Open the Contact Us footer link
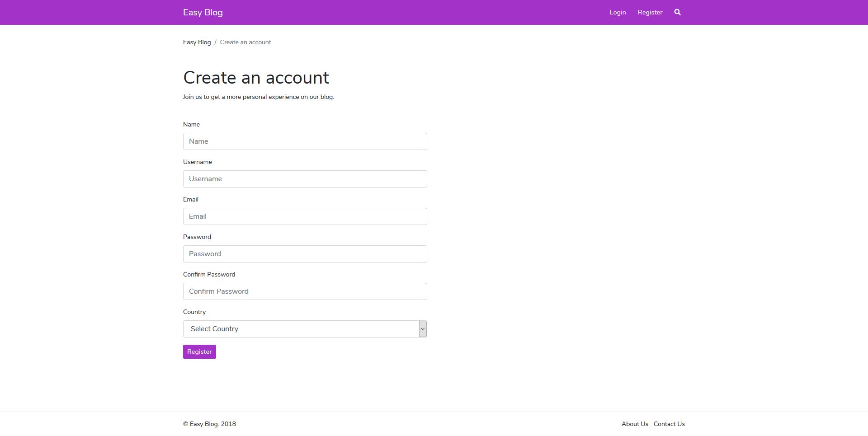The height and width of the screenshot is (436, 868). point(669,424)
